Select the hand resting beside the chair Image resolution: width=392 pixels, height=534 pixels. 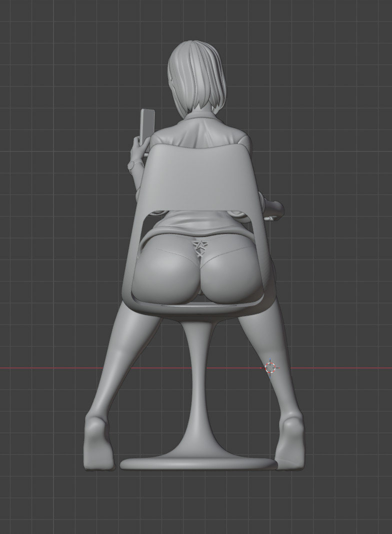coord(275,209)
